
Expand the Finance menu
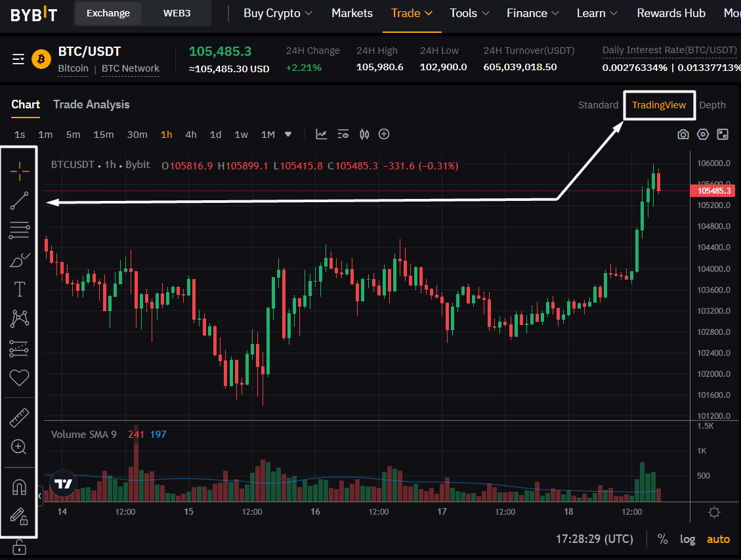(532, 13)
